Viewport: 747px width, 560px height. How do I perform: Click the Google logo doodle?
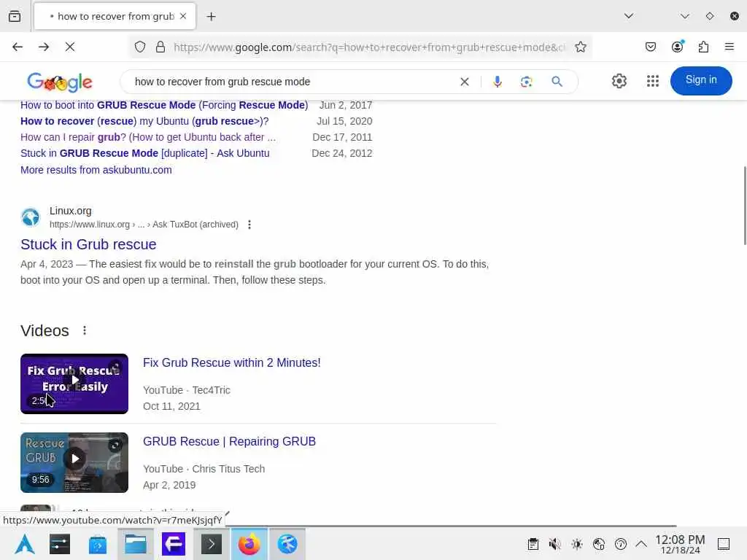coord(60,82)
